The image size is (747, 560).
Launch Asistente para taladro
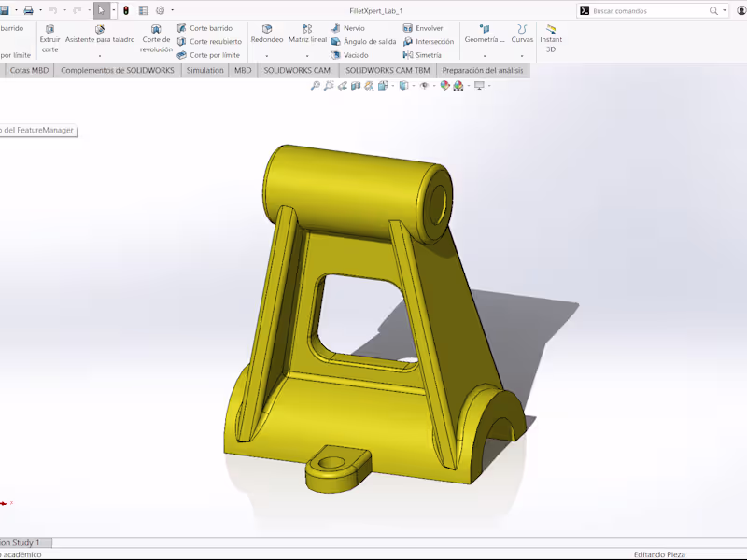coord(100,35)
